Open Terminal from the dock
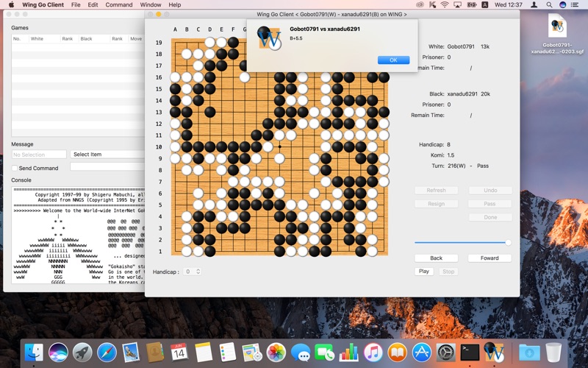The image size is (588, 368). click(x=470, y=353)
